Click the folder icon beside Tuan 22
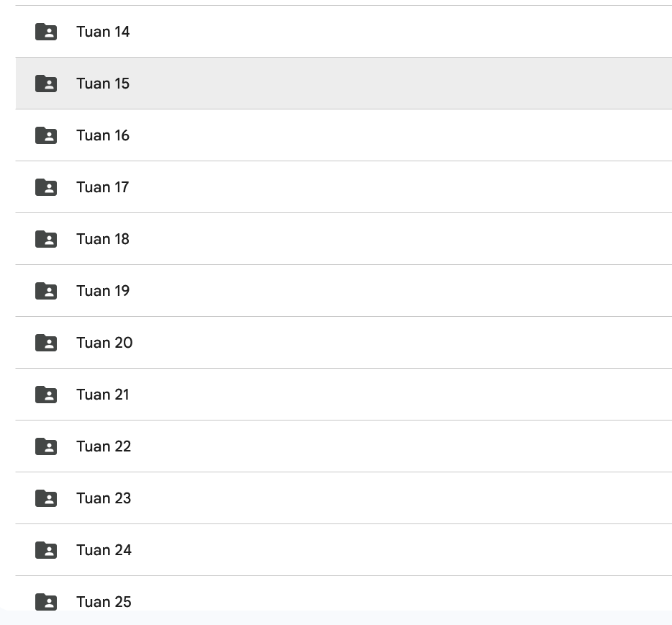 [x=46, y=446]
